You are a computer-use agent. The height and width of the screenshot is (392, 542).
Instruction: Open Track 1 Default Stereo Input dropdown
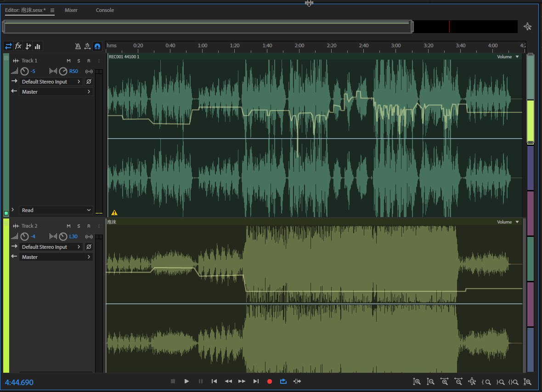[51, 82]
